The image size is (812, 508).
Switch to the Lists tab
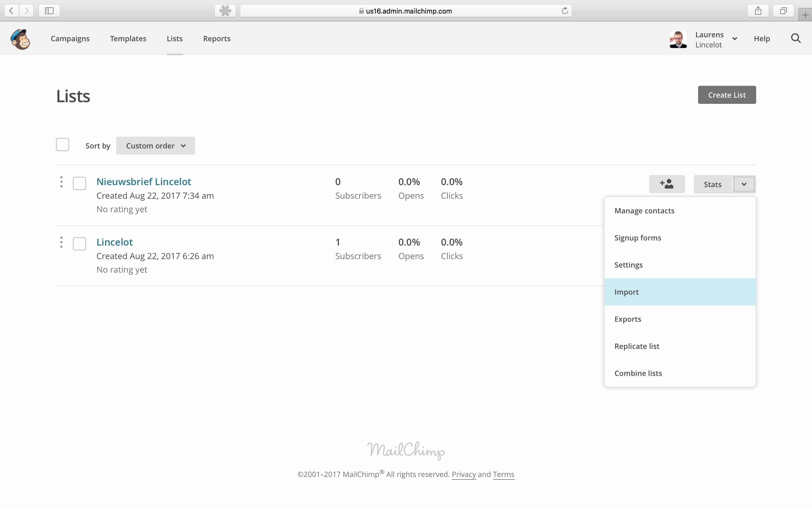(x=175, y=39)
